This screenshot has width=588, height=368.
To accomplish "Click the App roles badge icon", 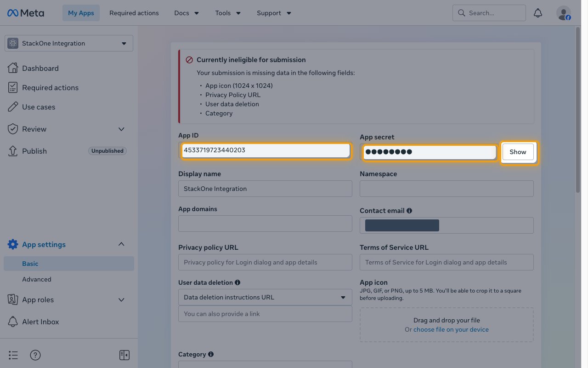I will pyautogui.click(x=13, y=299).
